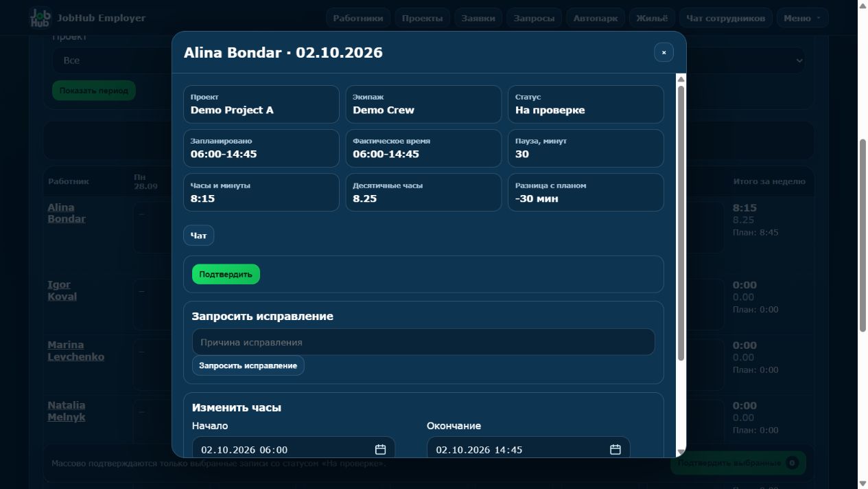Click the Десятичные часы value 8.25
868x489 pixels.
pos(365,198)
